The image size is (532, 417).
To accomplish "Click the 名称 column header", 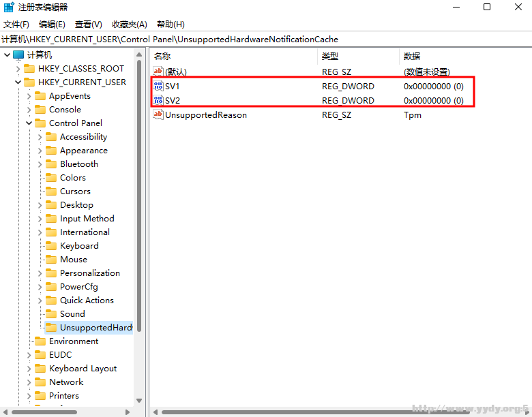I will 234,57.
